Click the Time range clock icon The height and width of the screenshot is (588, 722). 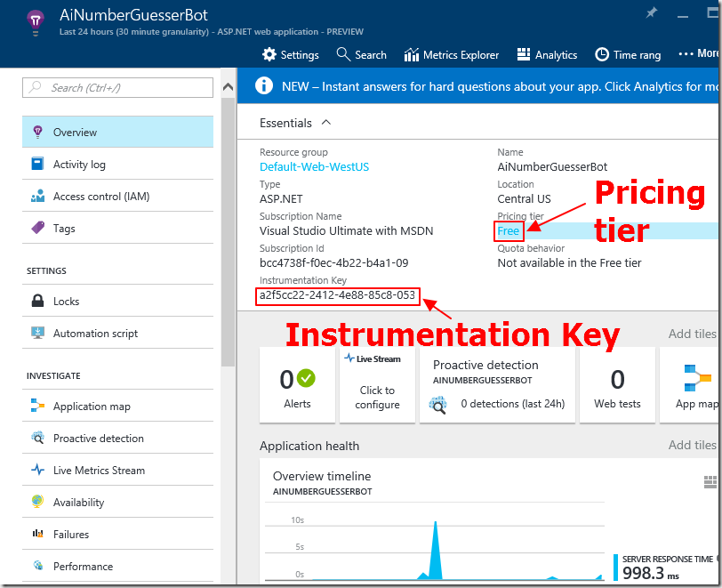point(601,54)
